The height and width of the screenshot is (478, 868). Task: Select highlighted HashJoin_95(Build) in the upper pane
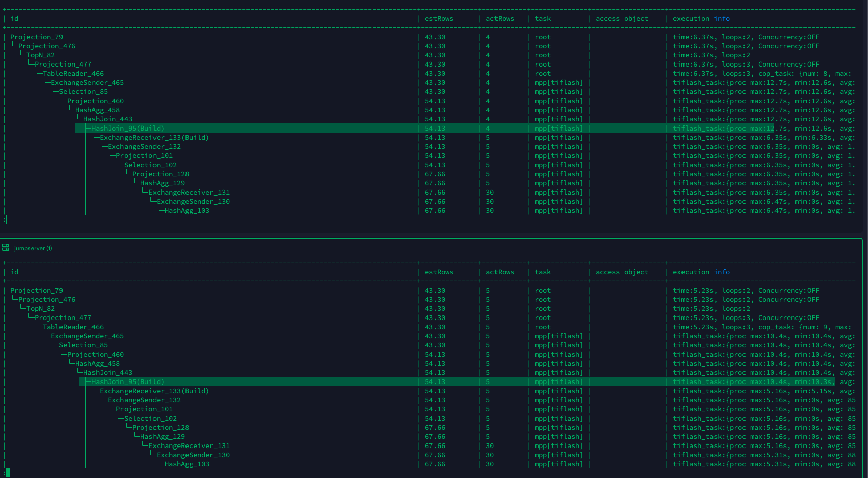pyautogui.click(x=128, y=129)
